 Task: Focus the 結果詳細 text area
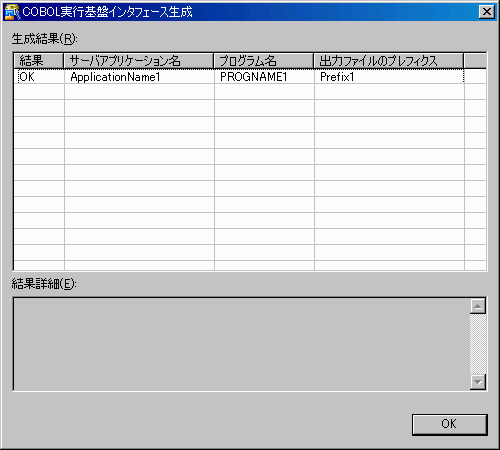[242, 344]
